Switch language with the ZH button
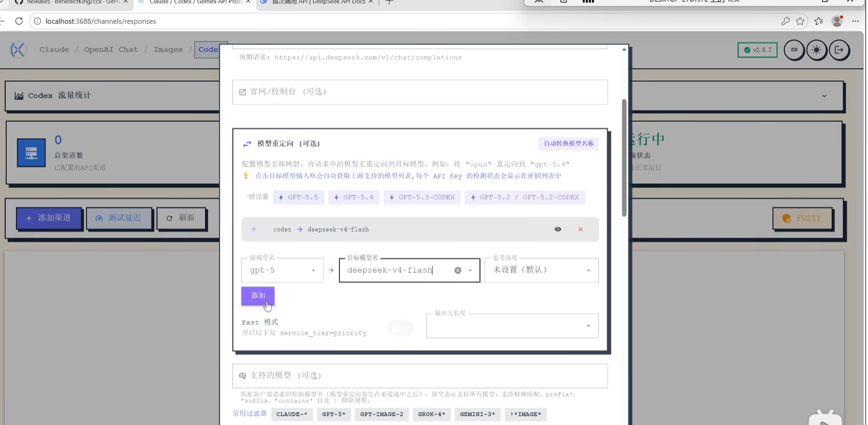The height and width of the screenshot is (425, 868). coord(794,50)
